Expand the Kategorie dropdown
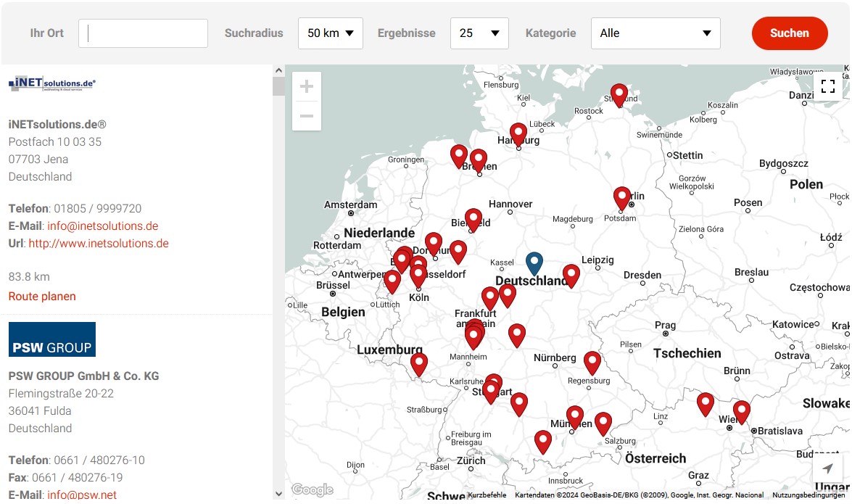The height and width of the screenshot is (504, 852). pyautogui.click(x=655, y=33)
